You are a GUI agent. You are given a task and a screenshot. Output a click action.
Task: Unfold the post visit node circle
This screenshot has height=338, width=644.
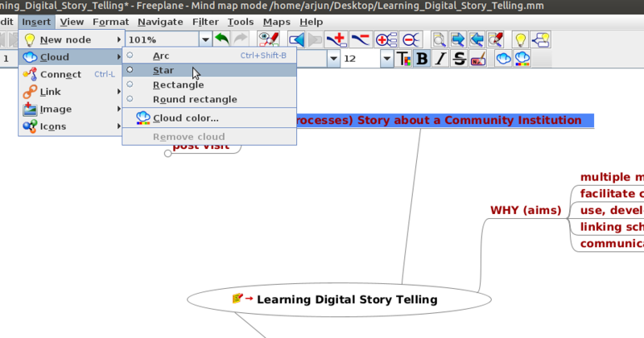tap(167, 154)
